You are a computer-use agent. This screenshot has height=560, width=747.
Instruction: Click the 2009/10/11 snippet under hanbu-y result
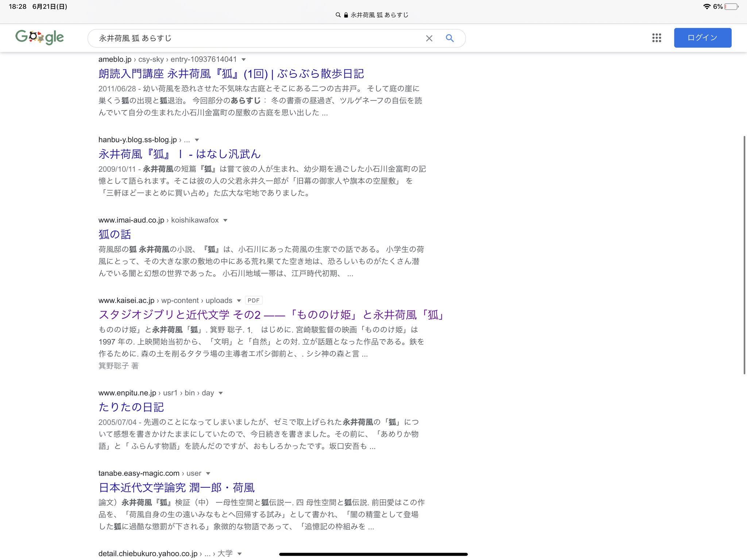(x=262, y=181)
